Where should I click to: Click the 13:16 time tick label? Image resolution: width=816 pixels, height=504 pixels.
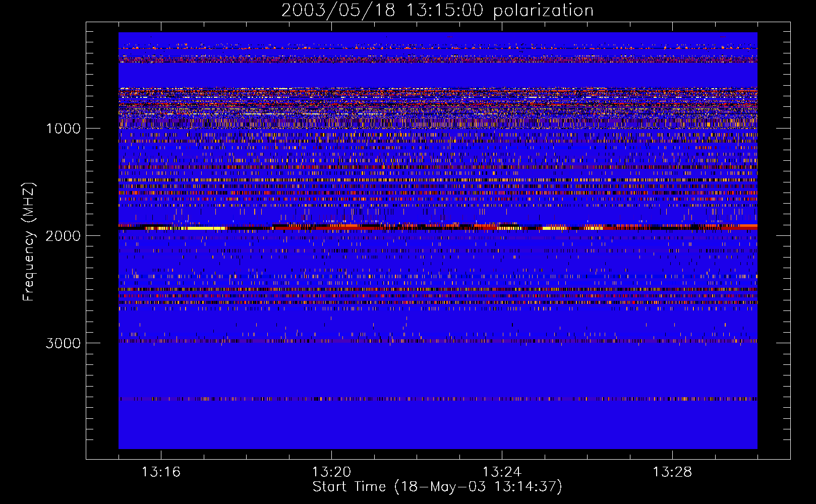pyautogui.click(x=161, y=472)
